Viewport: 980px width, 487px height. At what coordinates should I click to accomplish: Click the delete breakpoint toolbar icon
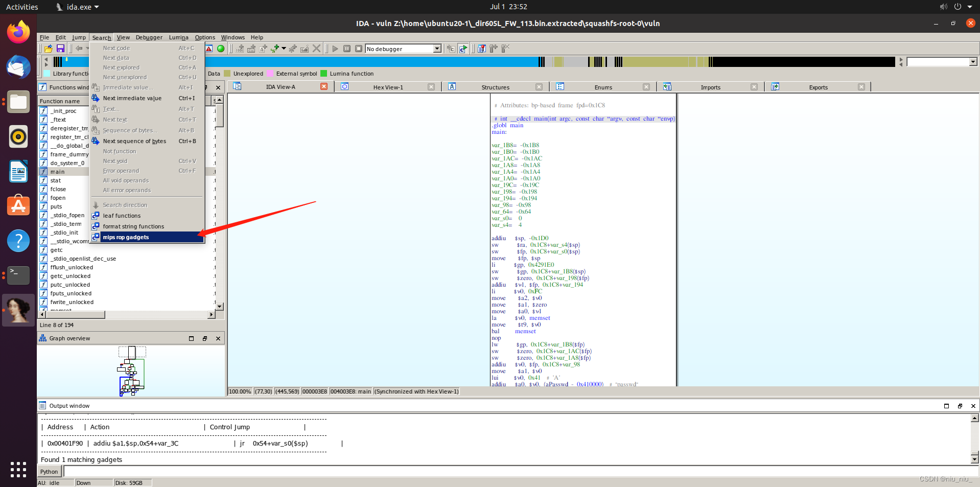tap(505, 49)
